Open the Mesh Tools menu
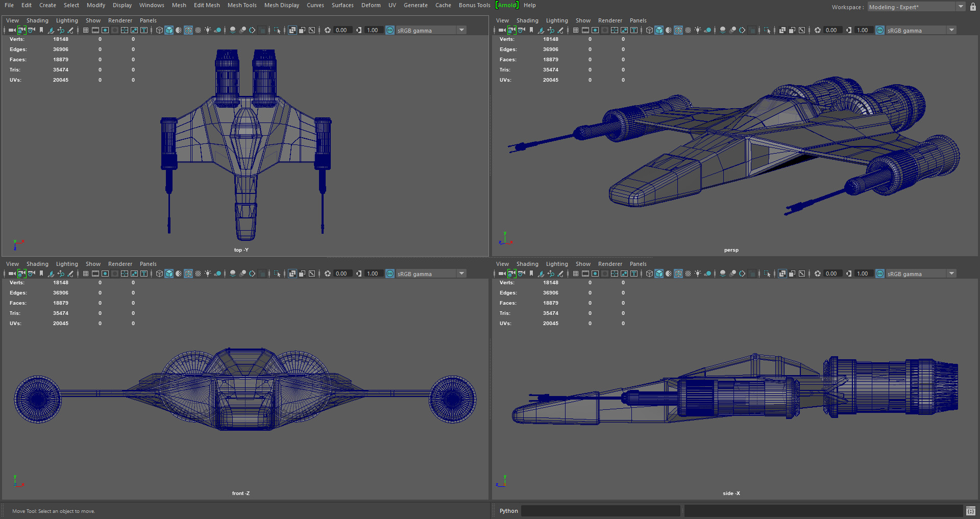The image size is (980, 519). pyautogui.click(x=242, y=5)
